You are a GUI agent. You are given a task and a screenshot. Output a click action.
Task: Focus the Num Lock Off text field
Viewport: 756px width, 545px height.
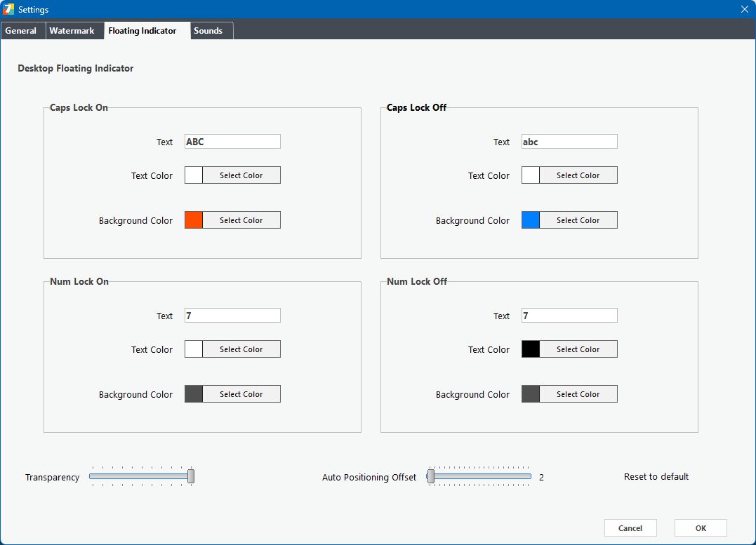pos(569,316)
